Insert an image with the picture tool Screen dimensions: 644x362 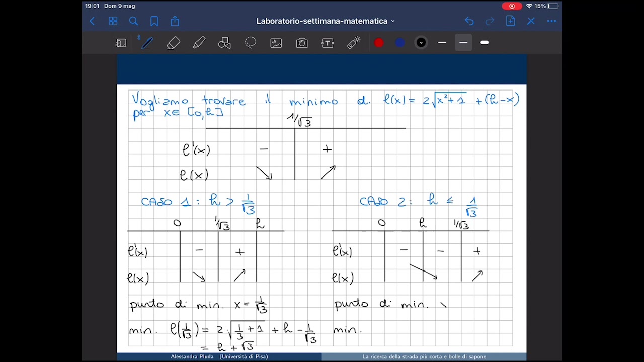[276, 43]
